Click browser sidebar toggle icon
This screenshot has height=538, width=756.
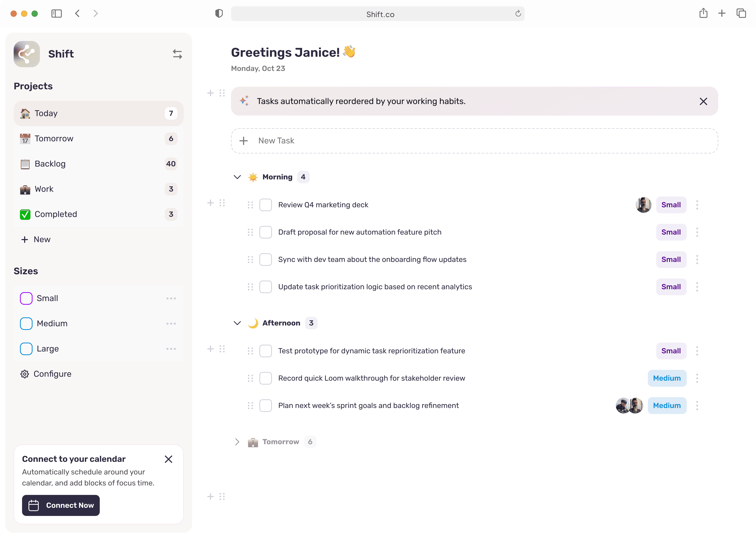tap(57, 14)
